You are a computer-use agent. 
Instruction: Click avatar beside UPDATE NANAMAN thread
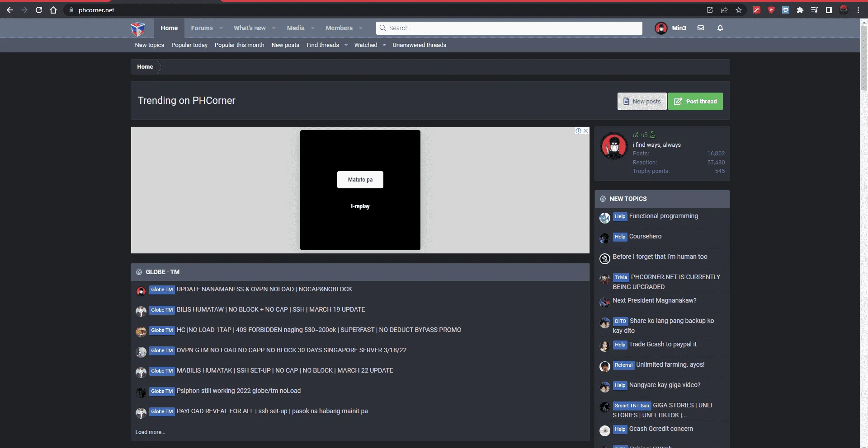141,291
